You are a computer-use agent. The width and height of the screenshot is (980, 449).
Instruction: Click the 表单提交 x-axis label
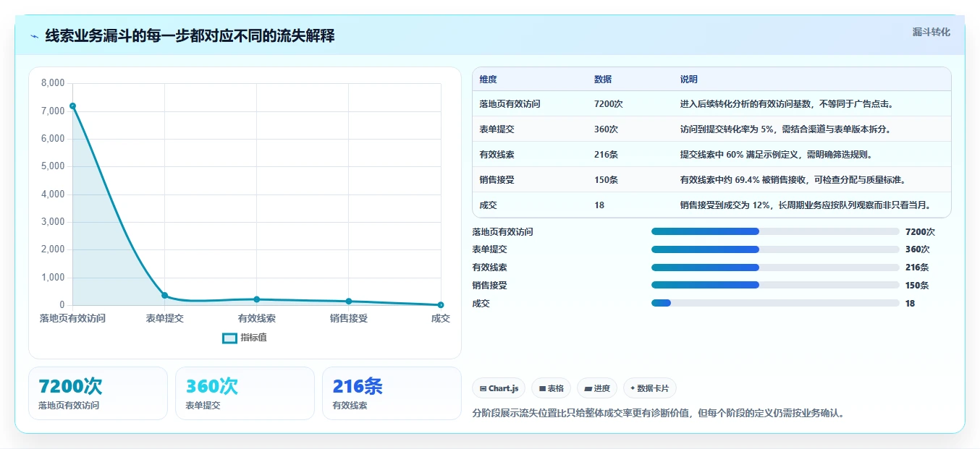pyautogui.click(x=164, y=318)
